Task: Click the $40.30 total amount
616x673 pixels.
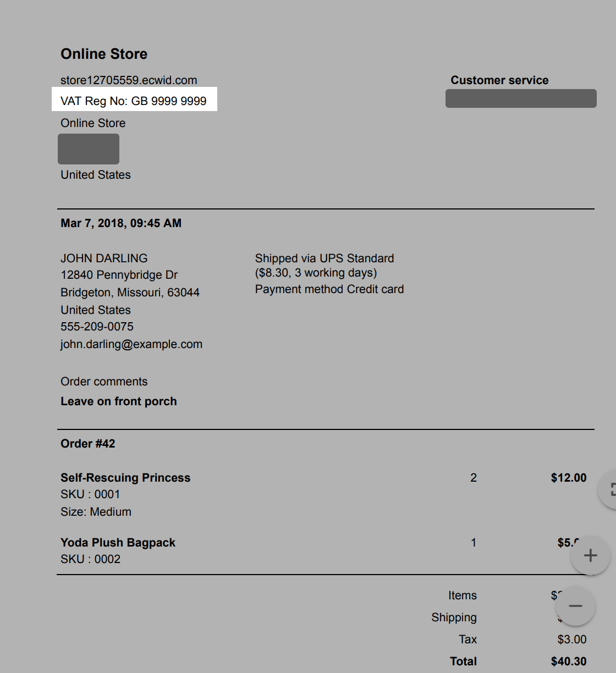Action: [x=569, y=661]
